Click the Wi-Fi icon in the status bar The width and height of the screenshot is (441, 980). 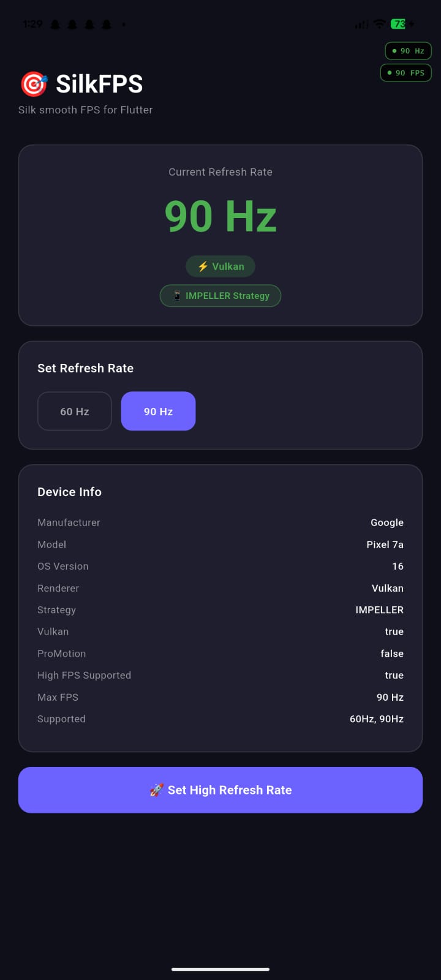tap(379, 24)
